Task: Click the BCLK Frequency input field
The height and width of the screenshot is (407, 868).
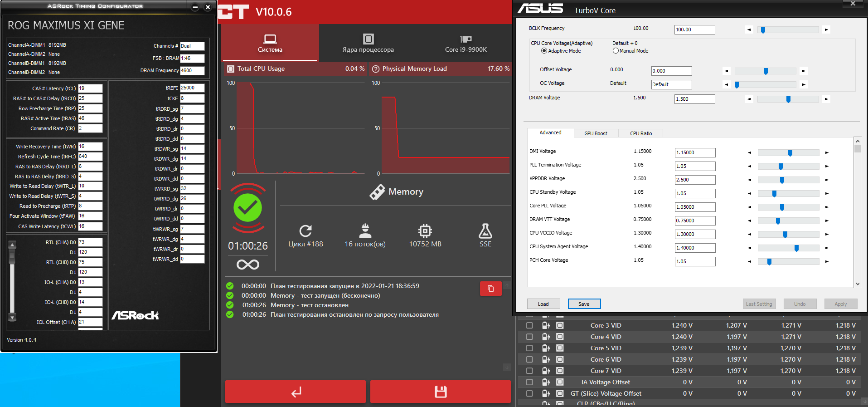Action: click(x=695, y=29)
